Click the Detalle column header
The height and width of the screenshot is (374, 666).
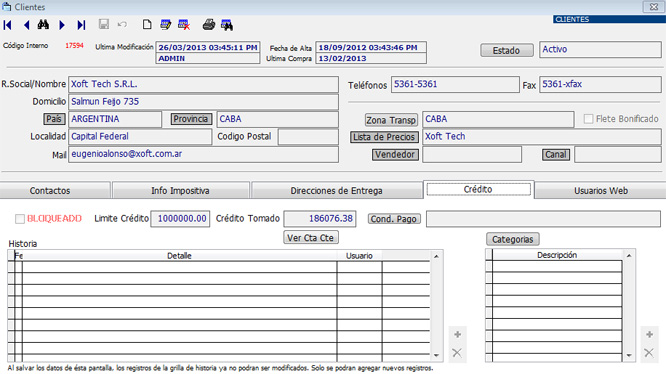179,256
